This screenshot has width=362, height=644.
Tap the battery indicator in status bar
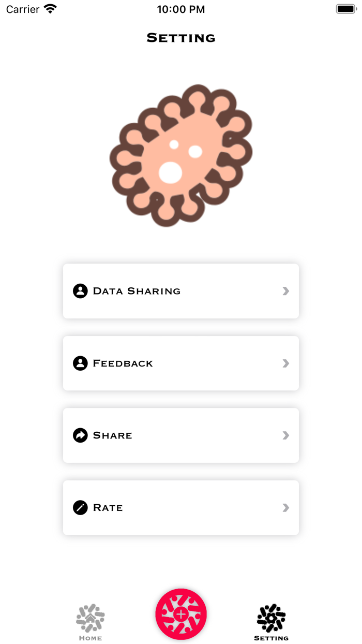point(345,9)
